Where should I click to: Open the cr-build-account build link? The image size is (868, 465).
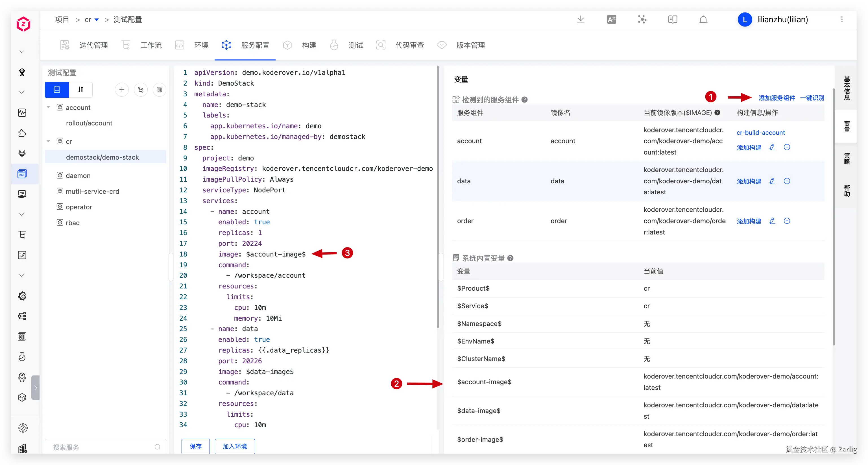[760, 132]
